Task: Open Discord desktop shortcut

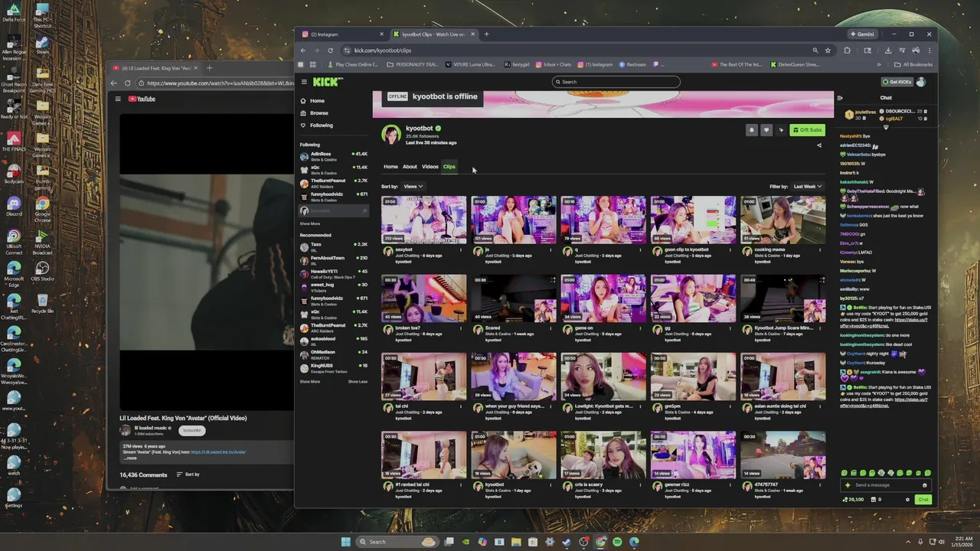Action: 14,207
